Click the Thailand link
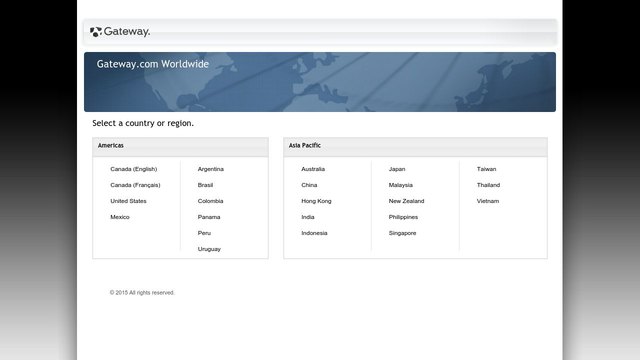 click(x=488, y=185)
